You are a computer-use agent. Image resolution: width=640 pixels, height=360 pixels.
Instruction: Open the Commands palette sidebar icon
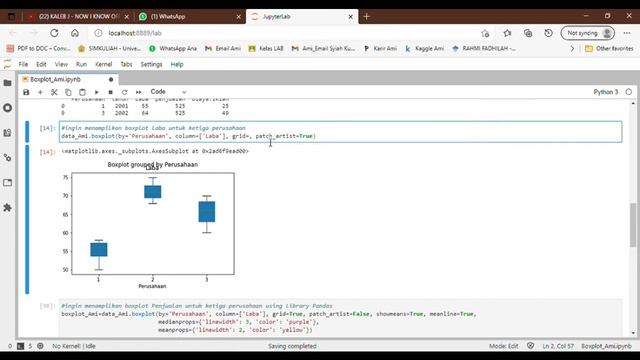[7, 133]
